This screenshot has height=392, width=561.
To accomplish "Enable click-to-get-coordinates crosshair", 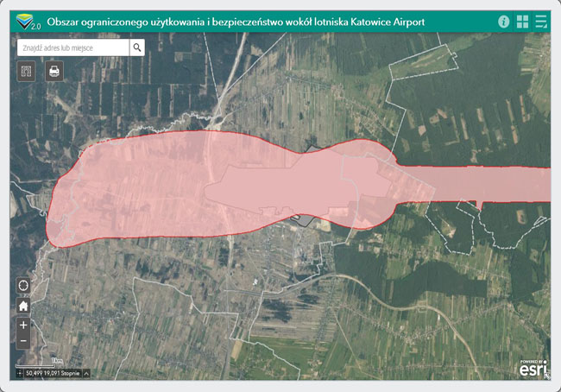I will [19, 374].
